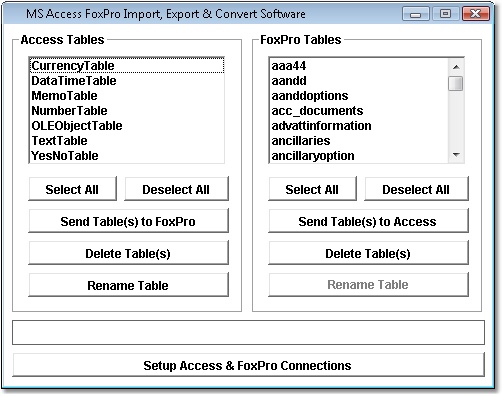This screenshot has width=502, height=396.
Task: Click FoxPro list scrollbar up arrow
Action: pos(456,67)
